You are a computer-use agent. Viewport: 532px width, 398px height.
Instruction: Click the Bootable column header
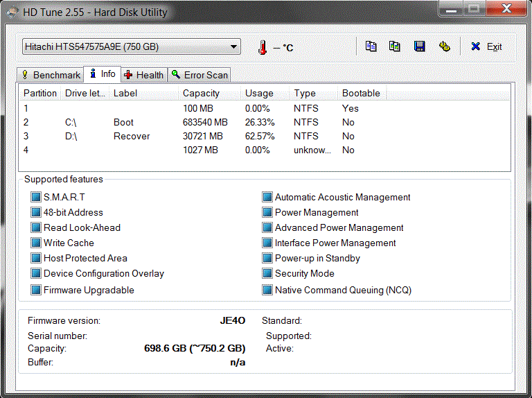tap(362, 93)
